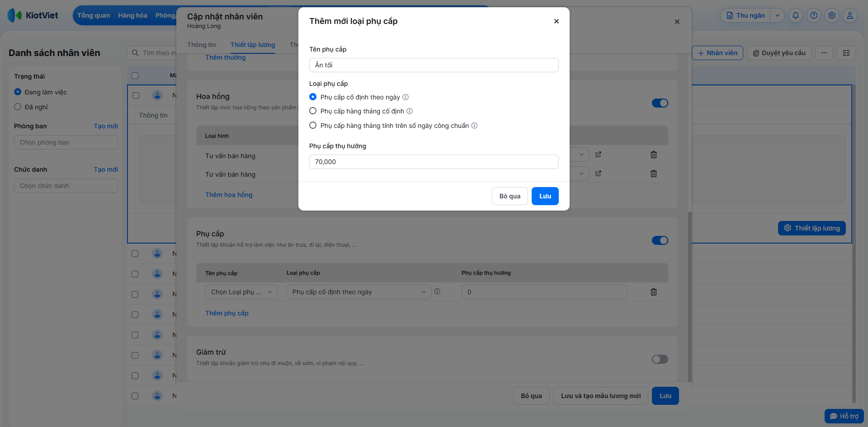This screenshot has width=868, height=427.
Task: Select Phụ cấp cố định theo ngày radio
Action: point(313,97)
